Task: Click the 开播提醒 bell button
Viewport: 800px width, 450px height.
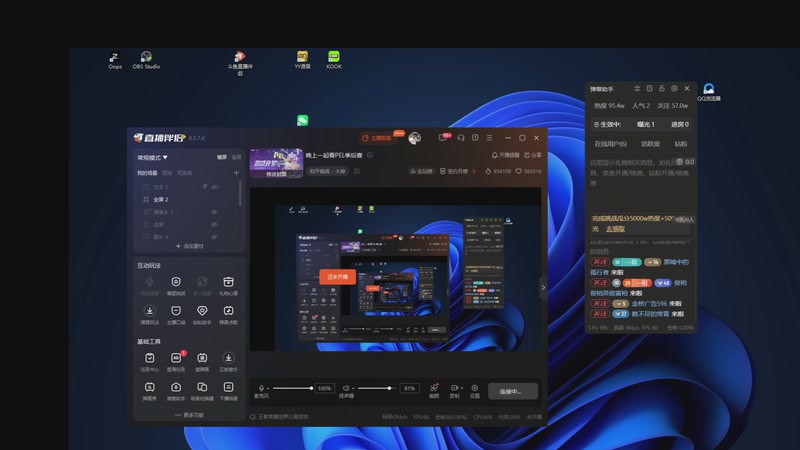Action: (506, 155)
